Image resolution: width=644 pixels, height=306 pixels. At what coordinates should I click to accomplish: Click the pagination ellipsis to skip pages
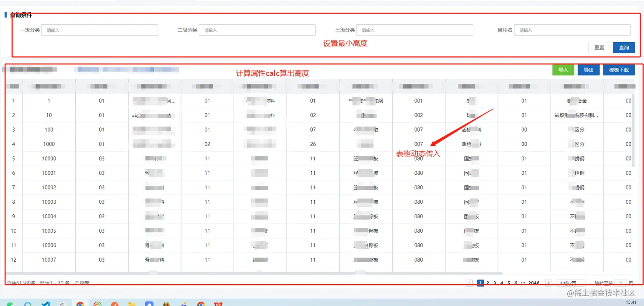point(523,283)
